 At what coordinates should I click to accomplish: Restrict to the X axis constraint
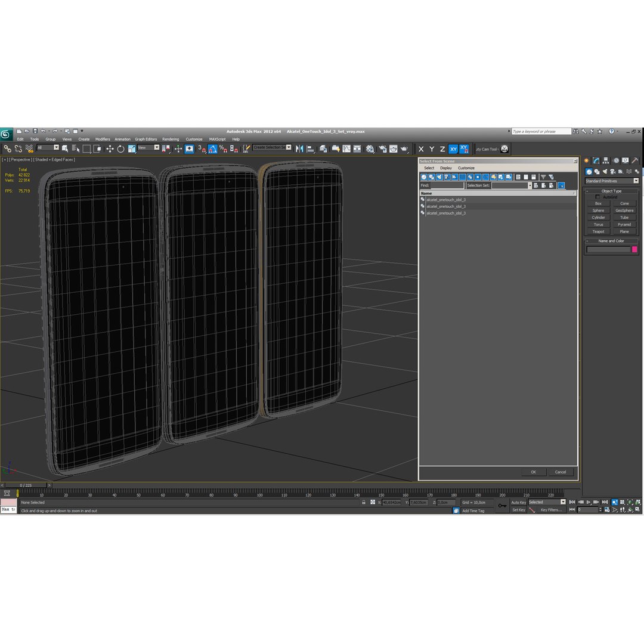pyautogui.click(x=421, y=149)
